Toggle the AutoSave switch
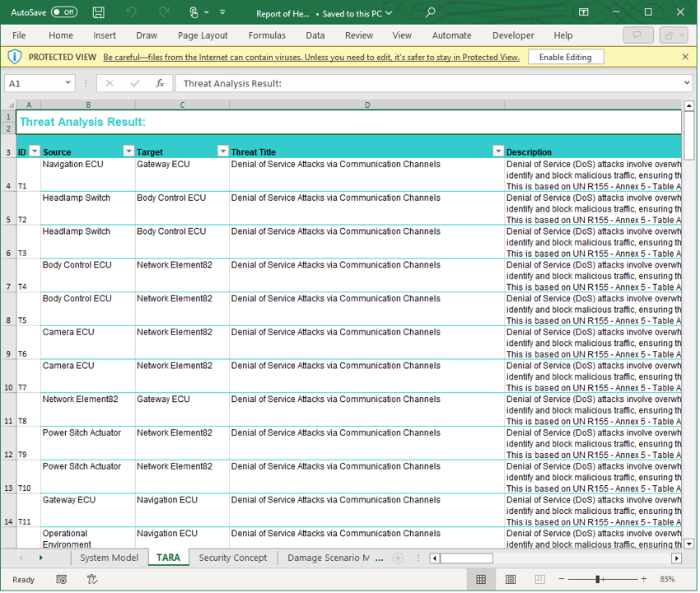The width and height of the screenshot is (700, 593). [63, 12]
